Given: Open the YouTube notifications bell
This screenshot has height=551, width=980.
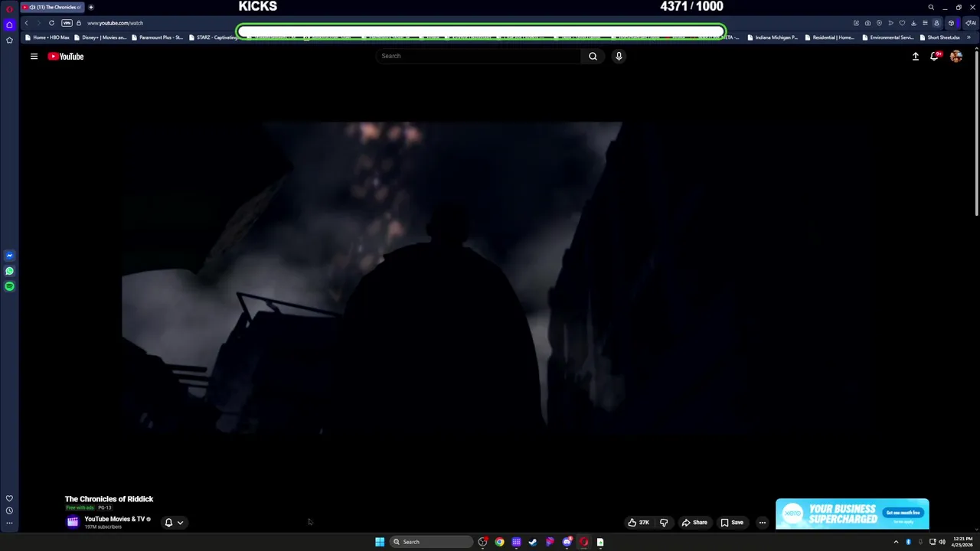Looking at the screenshot, I should [935, 56].
